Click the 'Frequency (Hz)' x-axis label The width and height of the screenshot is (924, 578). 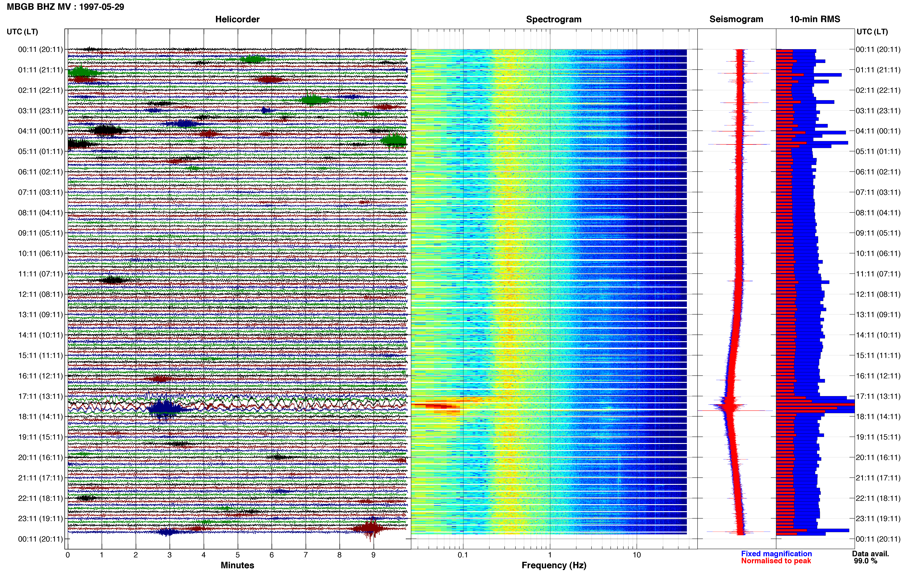coord(554,565)
